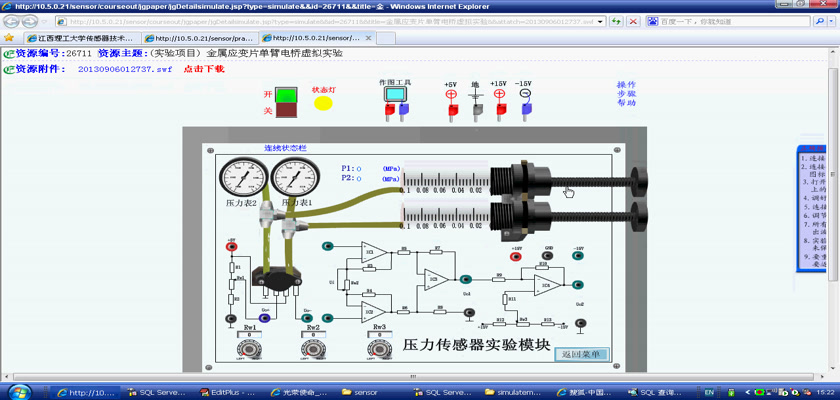Screen dimensions: 840x400
Task: Click the black ground jack after R8
Action: coord(469,312)
